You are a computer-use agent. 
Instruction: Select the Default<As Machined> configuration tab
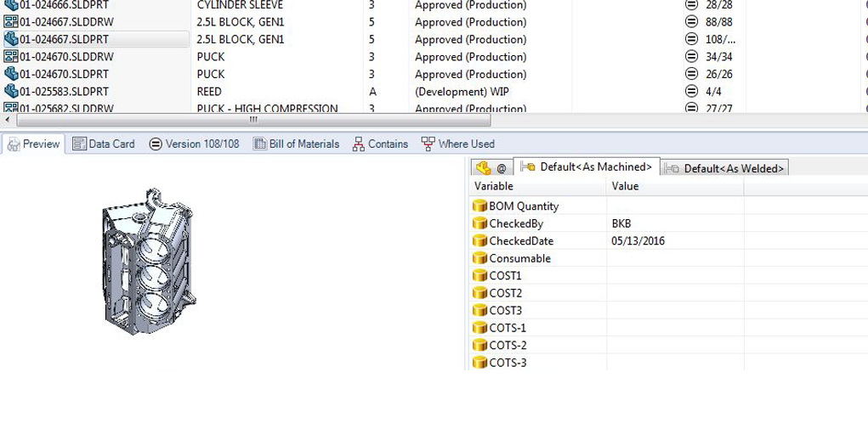click(x=587, y=166)
